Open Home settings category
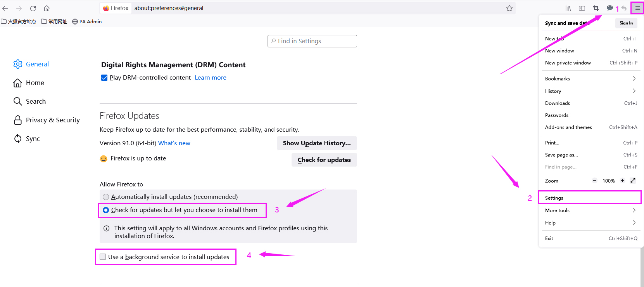This screenshot has height=287, width=644. [x=29, y=83]
